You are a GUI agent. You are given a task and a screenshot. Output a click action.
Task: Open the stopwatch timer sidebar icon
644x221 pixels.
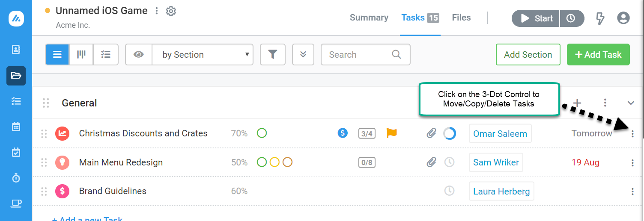16,178
